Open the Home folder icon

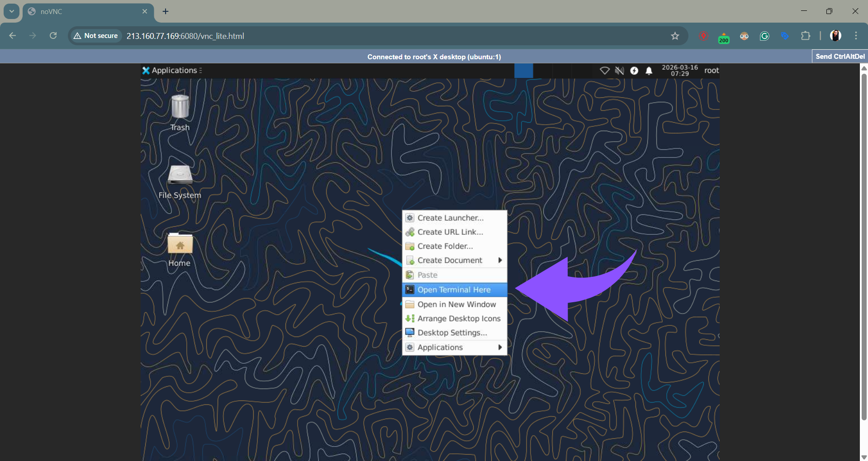tap(180, 244)
